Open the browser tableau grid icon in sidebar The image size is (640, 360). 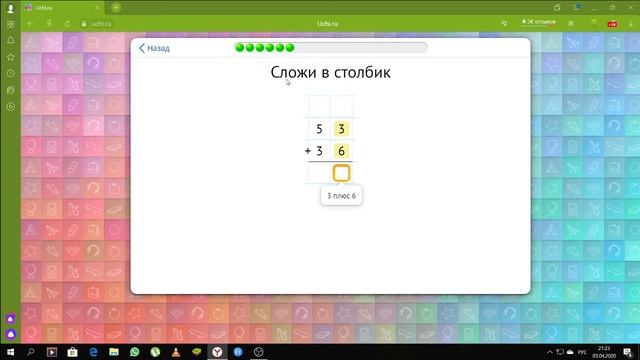click(x=11, y=24)
